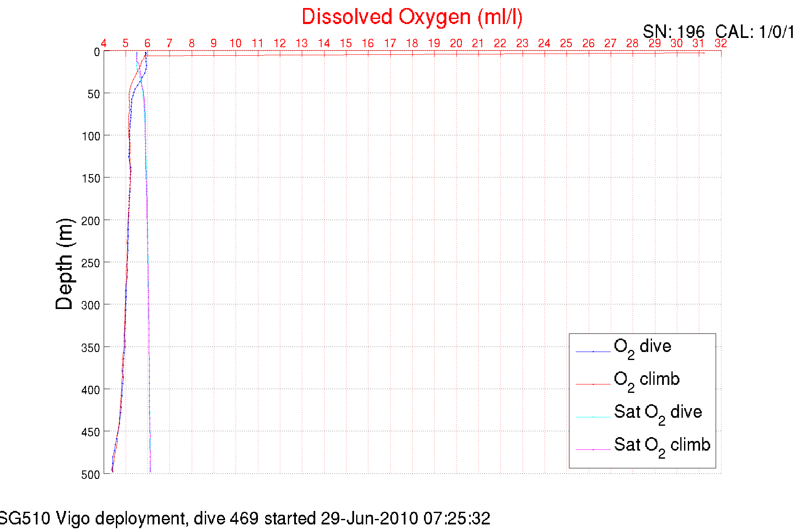The width and height of the screenshot is (797, 532).
Task: Click the blue line sample for O2 dive
Action: 593,352
